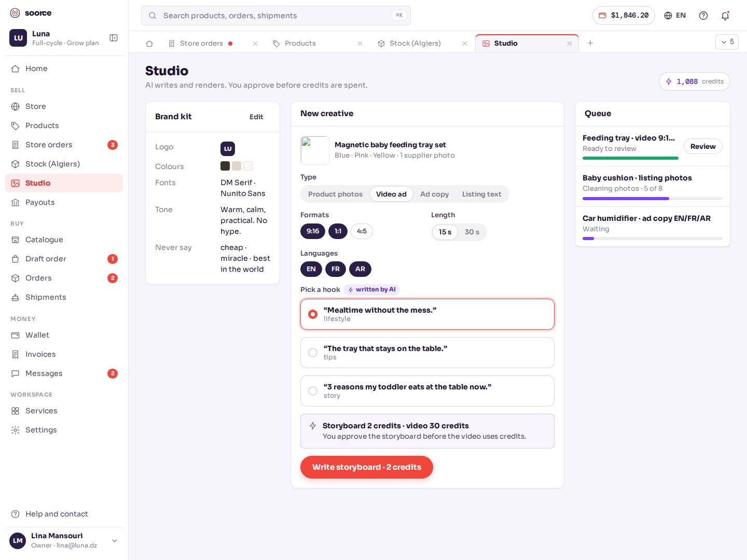Close the Products tab
The height and width of the screenshot is (560, 747).
(360, 44)
